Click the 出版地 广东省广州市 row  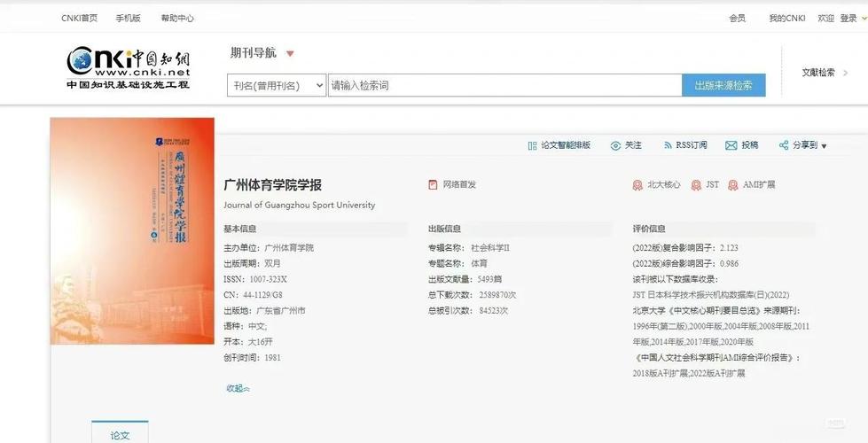coord(264,311)
